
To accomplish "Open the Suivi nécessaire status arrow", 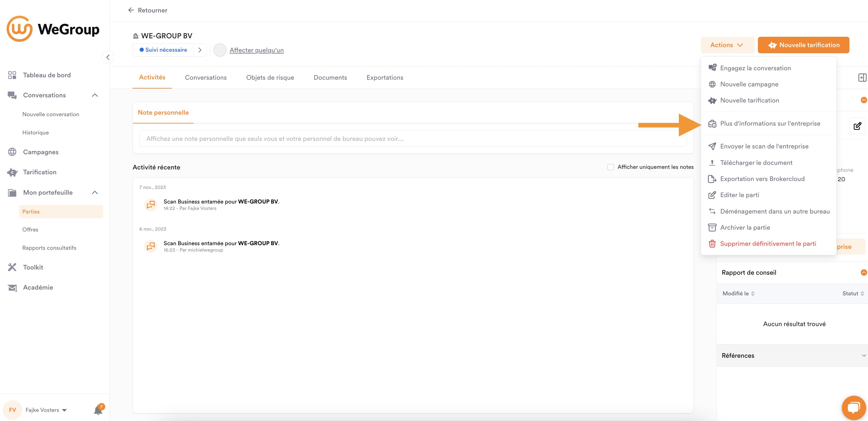I will point(200,50).
